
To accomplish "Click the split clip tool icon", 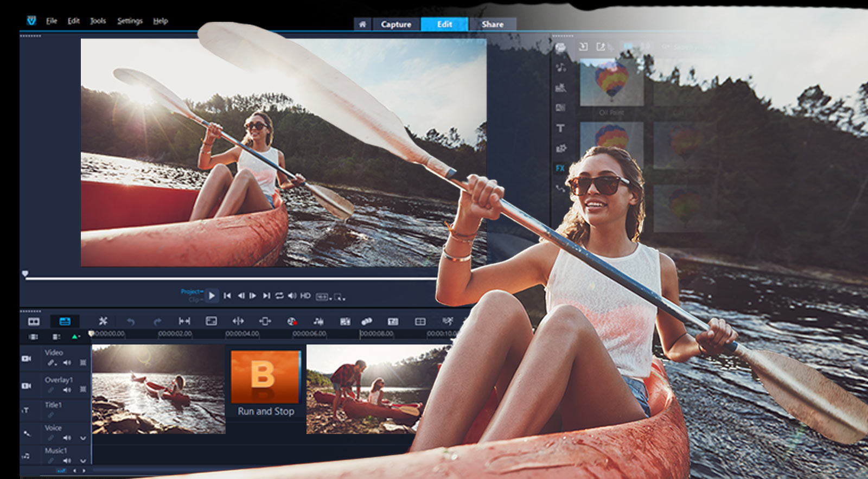I will pyautogui.click(x=238, y=321).
